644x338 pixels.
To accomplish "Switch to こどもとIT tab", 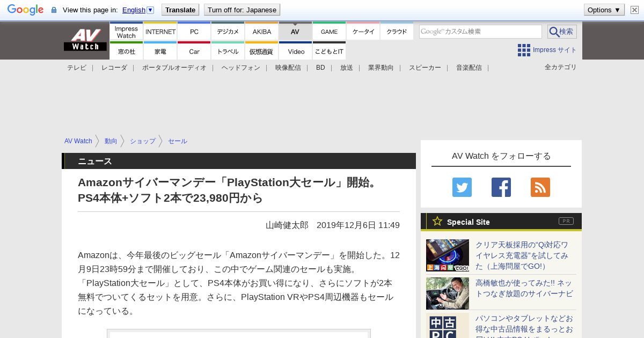I will pos(330,51).
